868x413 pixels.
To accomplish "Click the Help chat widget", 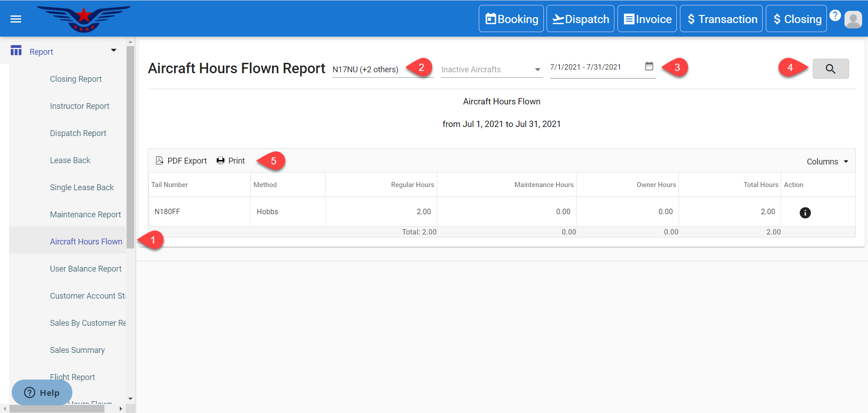I will (x=42, y=392).
